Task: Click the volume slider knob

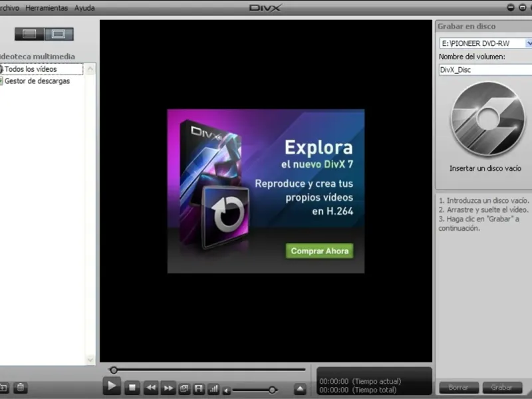Action: point(272,390)
